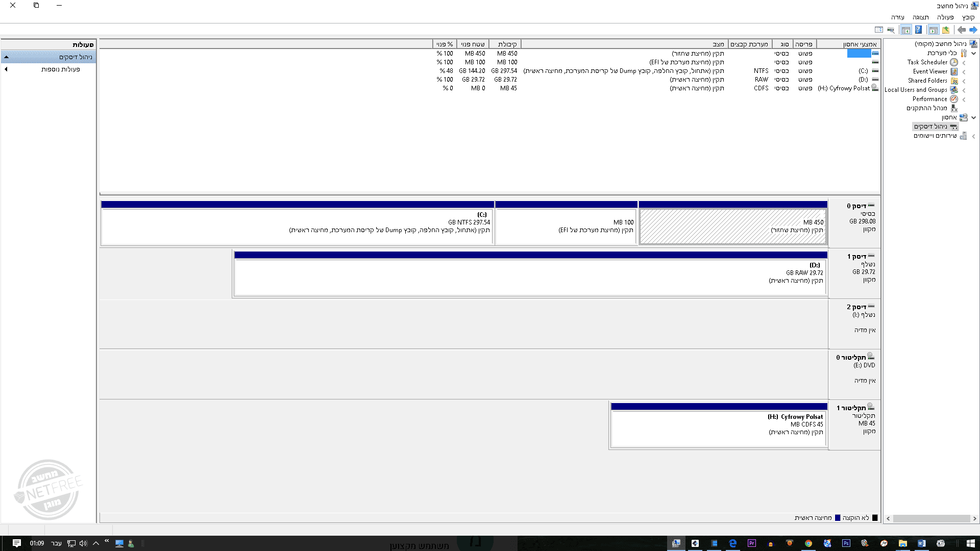
Task: Click פעולות נוספות (More Actions) in Actions pane
Action: point(61,69)
